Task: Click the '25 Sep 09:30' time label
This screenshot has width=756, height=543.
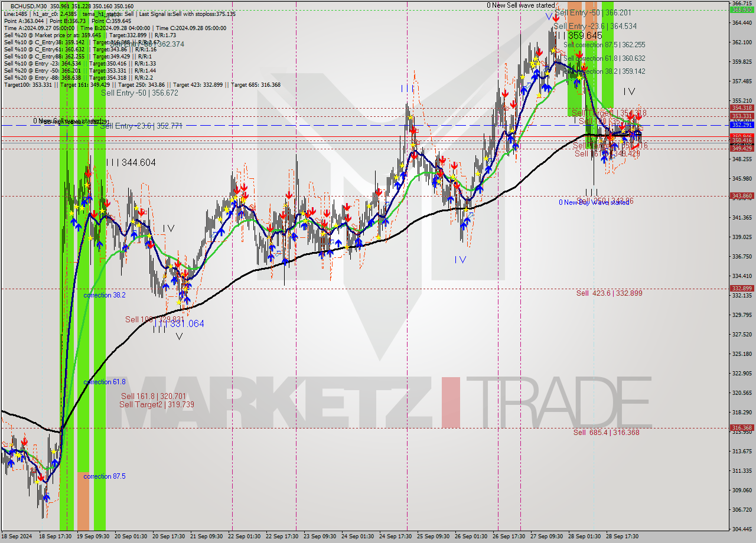Action: [x=434, y=537]
